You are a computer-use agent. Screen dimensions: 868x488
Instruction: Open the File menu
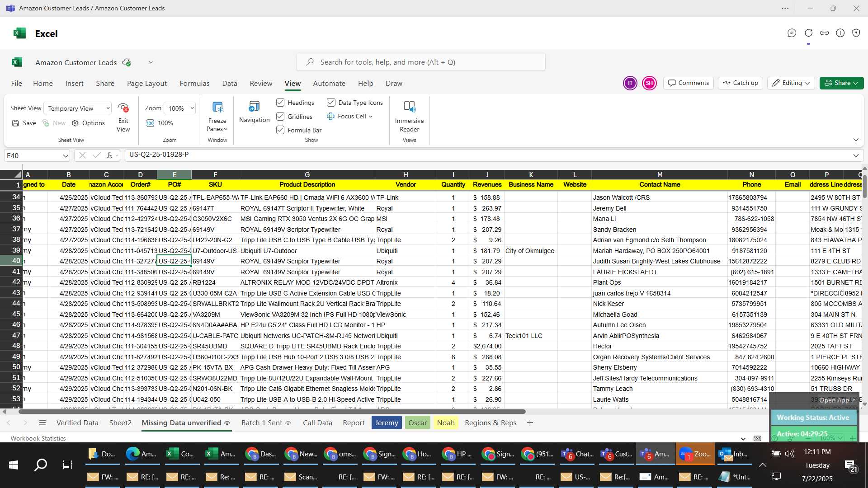pyautogui.click(x=17, y=84)
